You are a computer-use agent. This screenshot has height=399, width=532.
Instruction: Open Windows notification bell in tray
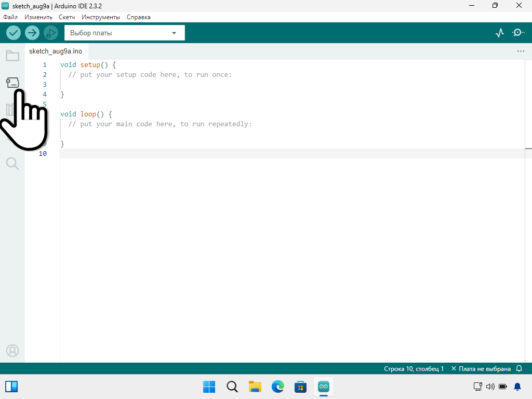coord(517,387)
